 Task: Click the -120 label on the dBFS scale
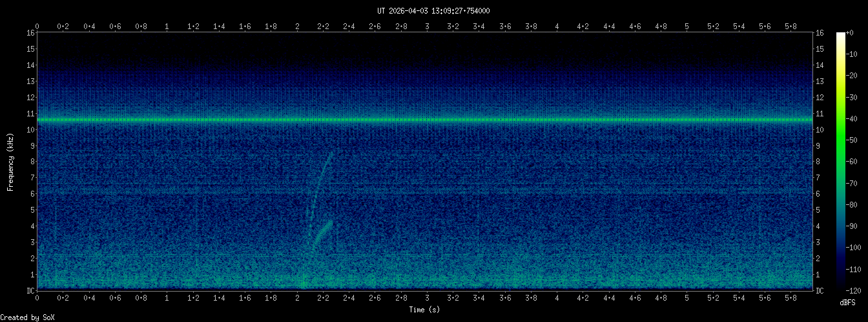857,290
